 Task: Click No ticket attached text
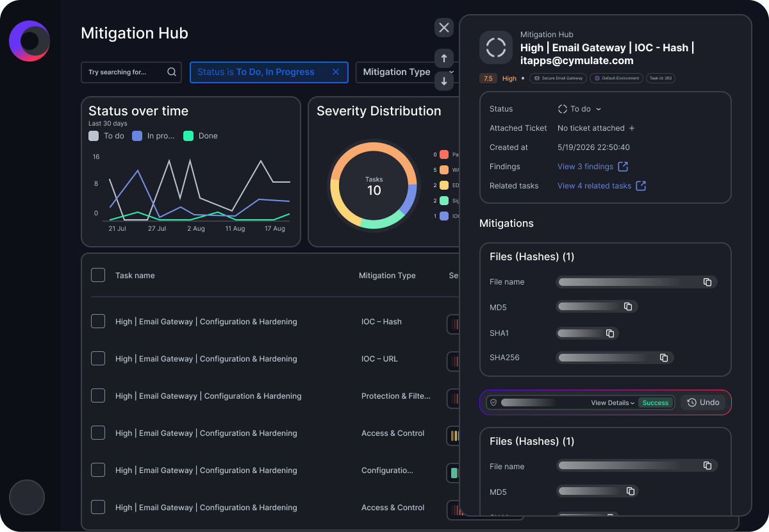point(591,128)
